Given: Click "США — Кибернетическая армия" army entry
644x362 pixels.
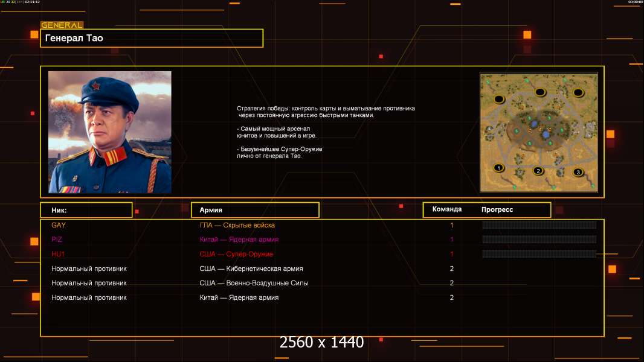Looking at the screenshot, I should (251, 268).
